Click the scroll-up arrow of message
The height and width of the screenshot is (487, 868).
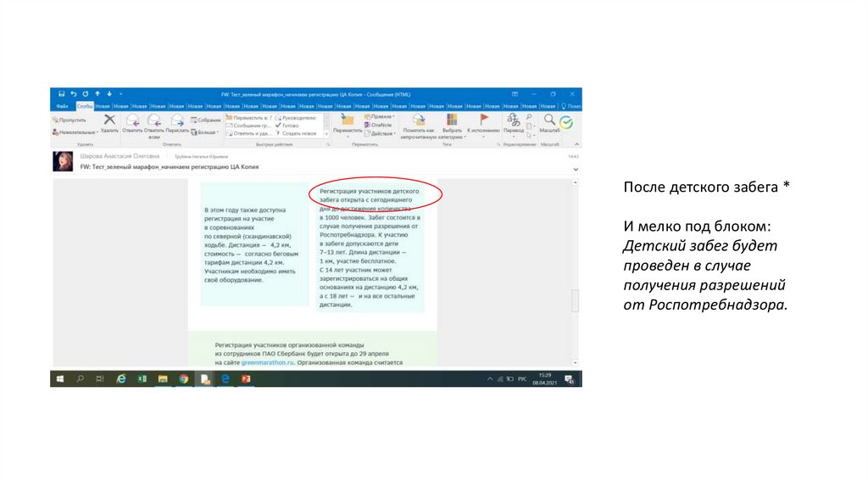576,182
